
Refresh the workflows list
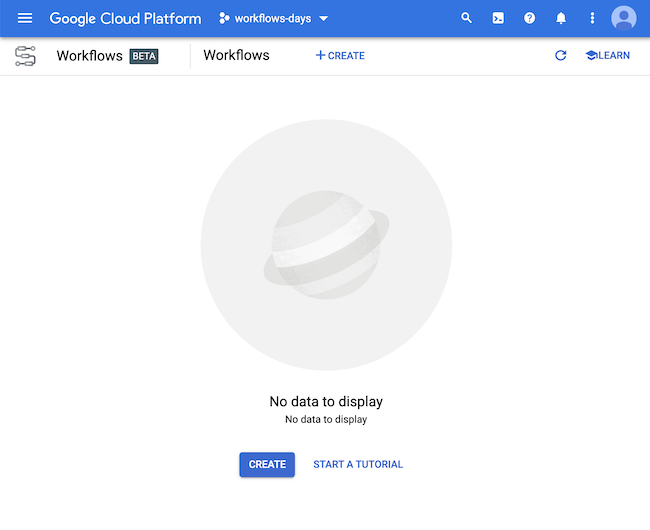pos(560,55)
